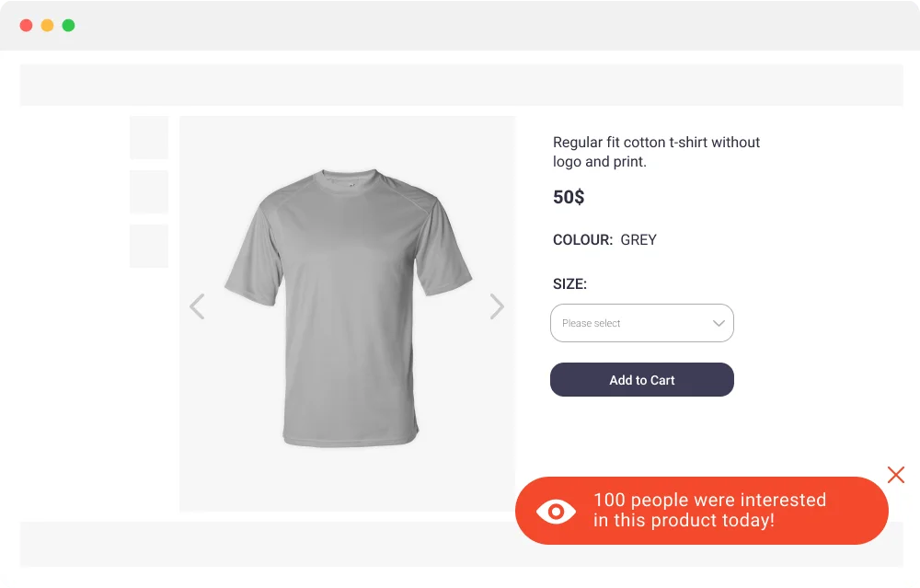The width and height of the screenshot is (920, 588).
Task: Click the eye icon on the notification banner
Action: pyautogui.click(x=554, y=510)
